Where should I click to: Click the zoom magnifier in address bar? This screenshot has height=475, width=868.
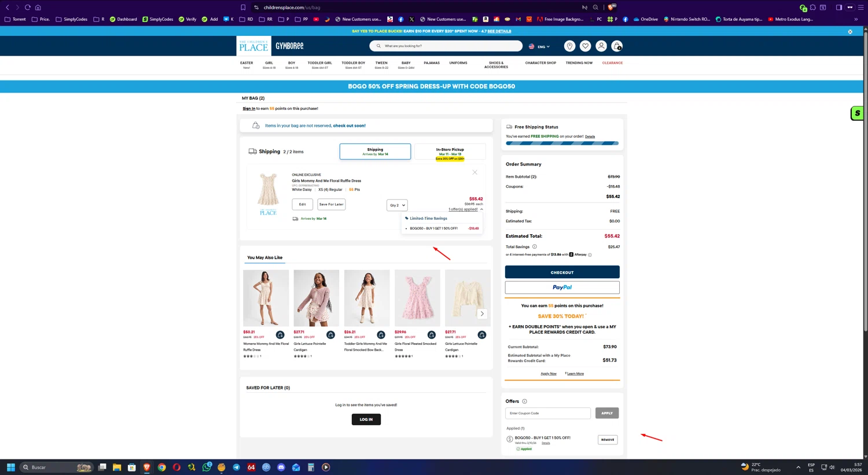click(595, 8)
